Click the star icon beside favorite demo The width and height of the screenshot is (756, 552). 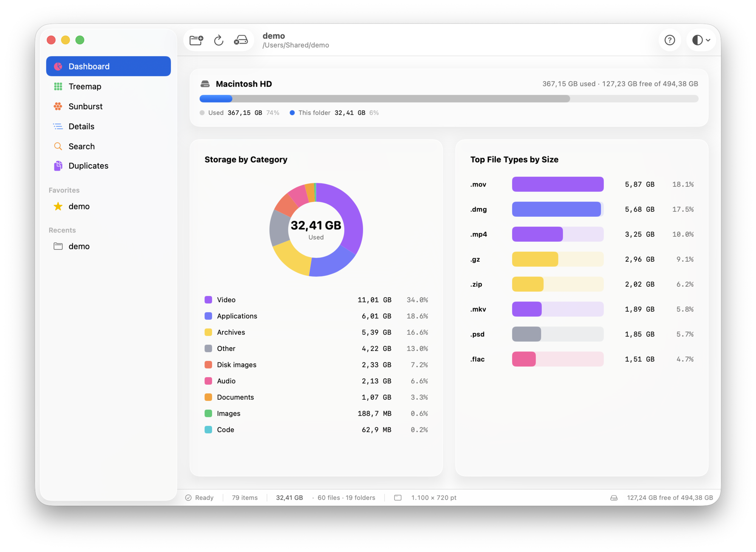(58, 206)
